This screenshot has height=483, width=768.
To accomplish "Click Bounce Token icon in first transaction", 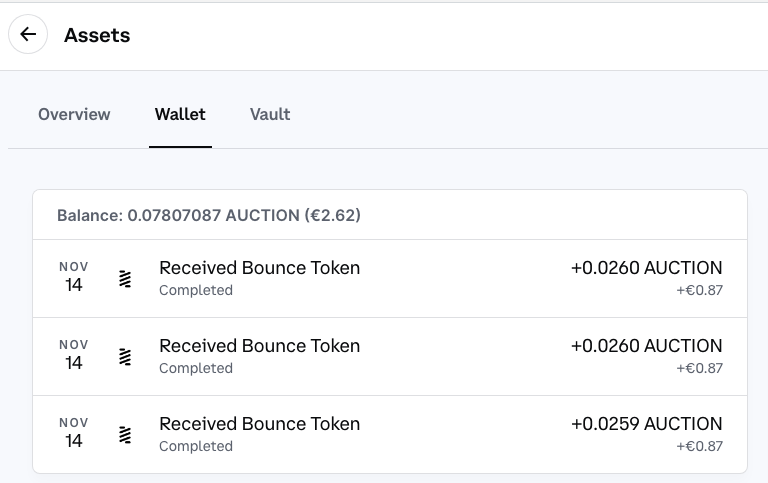I will click(125, 279).
